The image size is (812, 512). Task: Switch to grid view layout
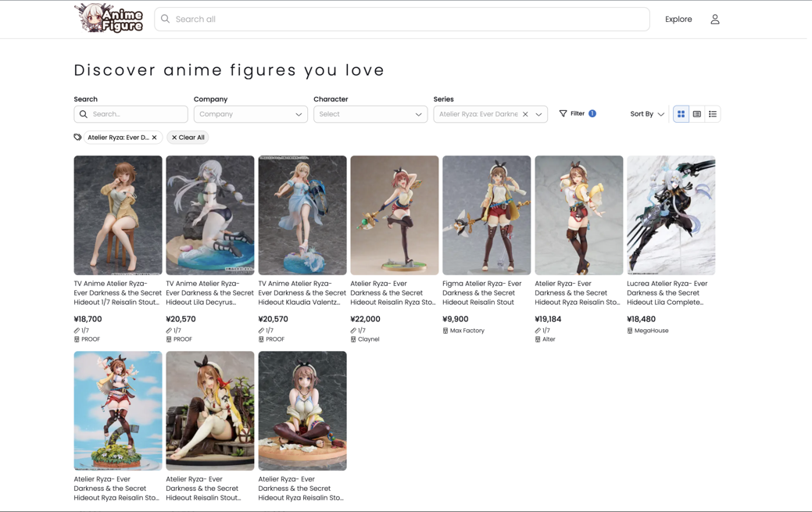pos(681,114)
